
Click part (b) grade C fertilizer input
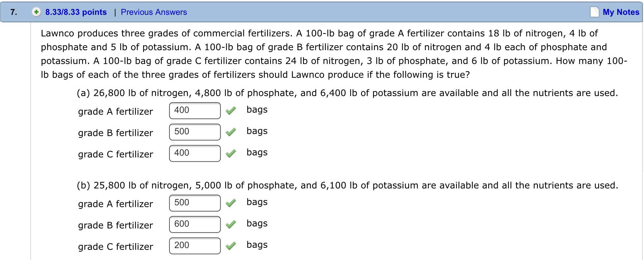(x=195, y=246)
